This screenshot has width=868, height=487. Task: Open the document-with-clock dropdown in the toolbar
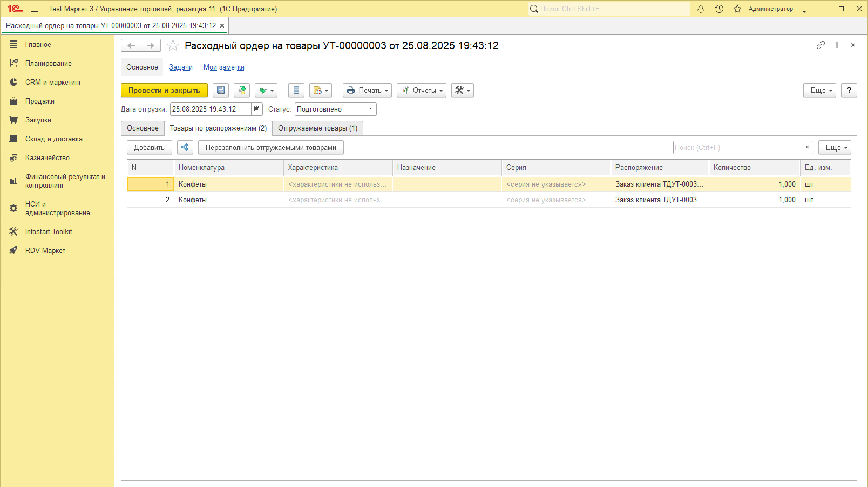point(321,90)
